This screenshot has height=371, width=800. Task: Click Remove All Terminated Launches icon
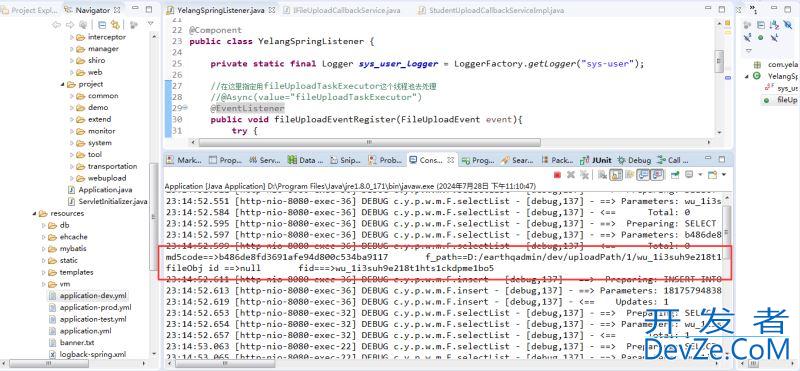point(585,175)
